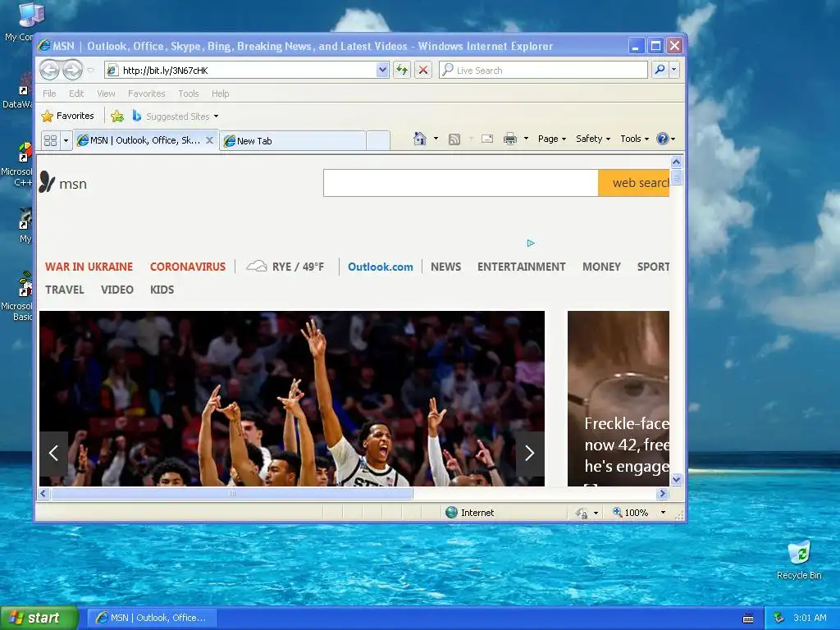Click the Live Search input box

coord(543,71)
